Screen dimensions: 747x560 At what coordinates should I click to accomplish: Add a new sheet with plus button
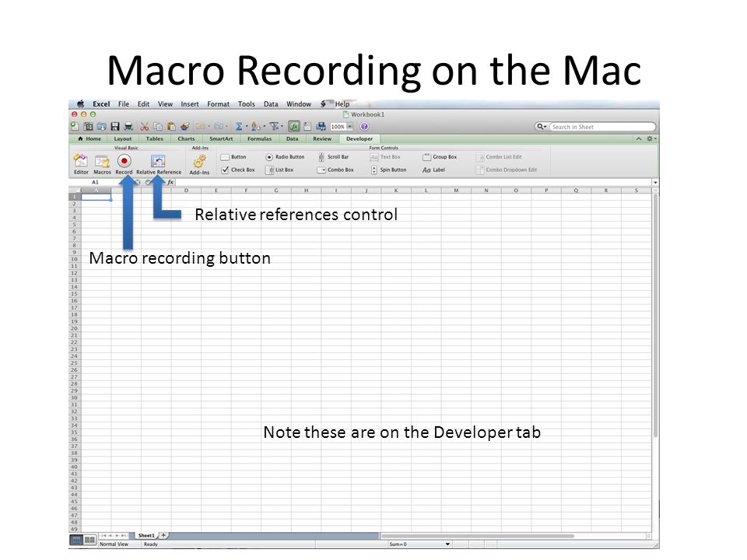(163, 535)
